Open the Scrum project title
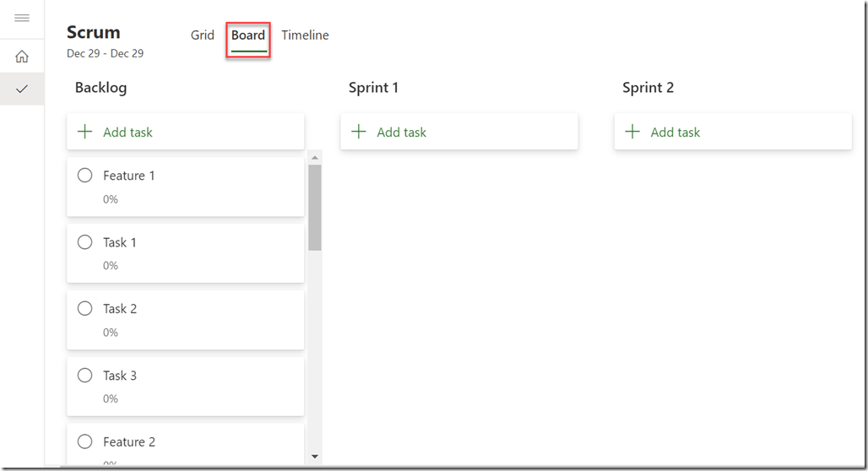 94,32
